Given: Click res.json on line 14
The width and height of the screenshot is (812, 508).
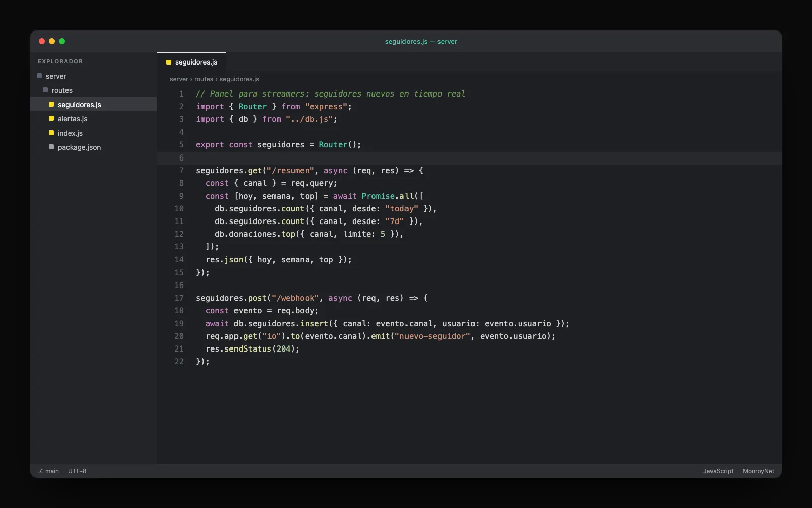Looking at the screenshot, I should [224, 260].
